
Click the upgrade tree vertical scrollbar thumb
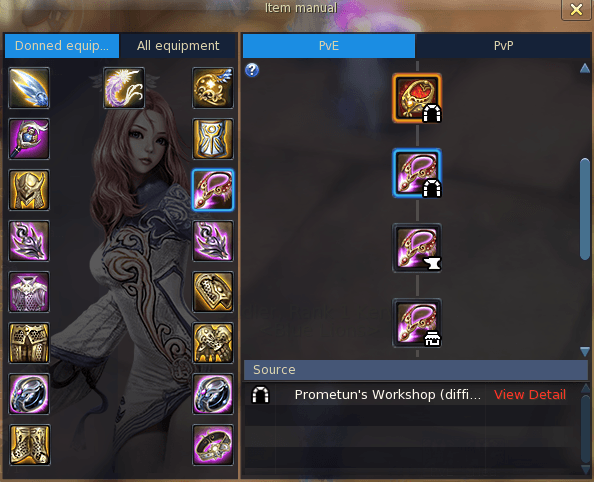[585, 209]
